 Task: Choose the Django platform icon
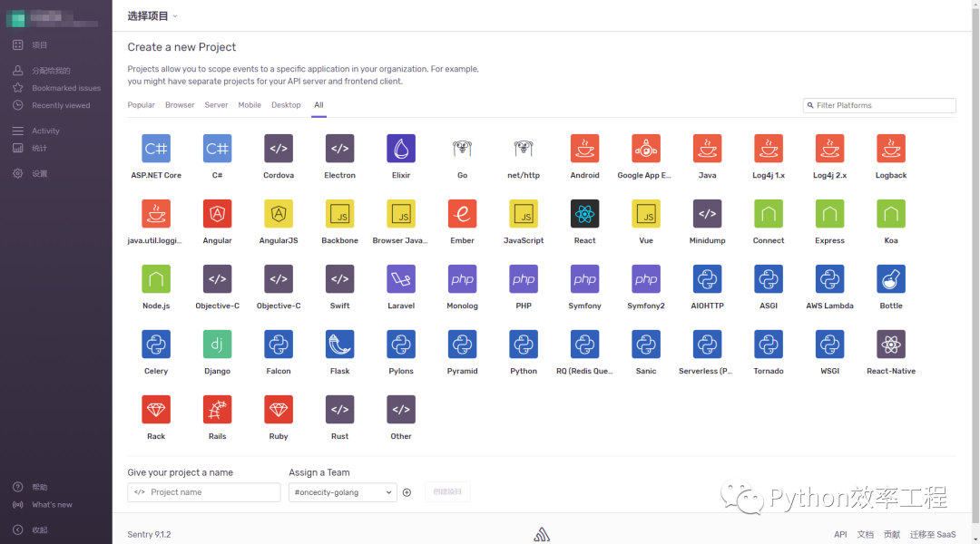pyautogui.click(x=217, y=345)
